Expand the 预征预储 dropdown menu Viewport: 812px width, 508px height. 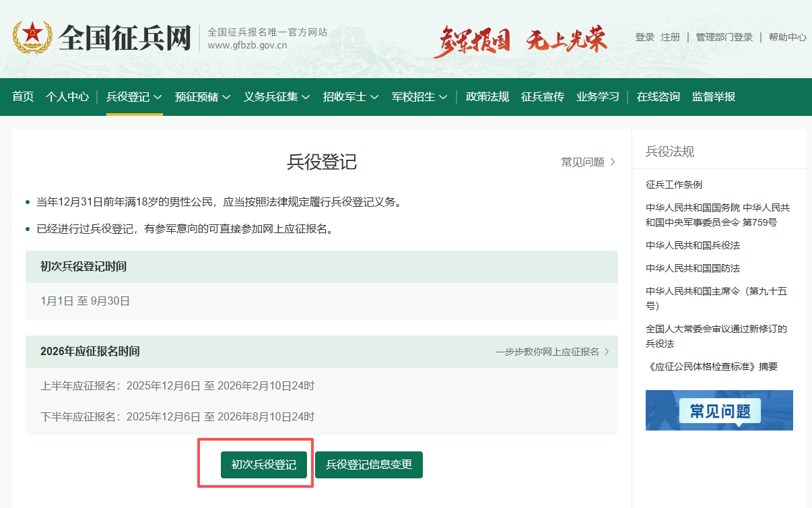(x=203, y=97)
